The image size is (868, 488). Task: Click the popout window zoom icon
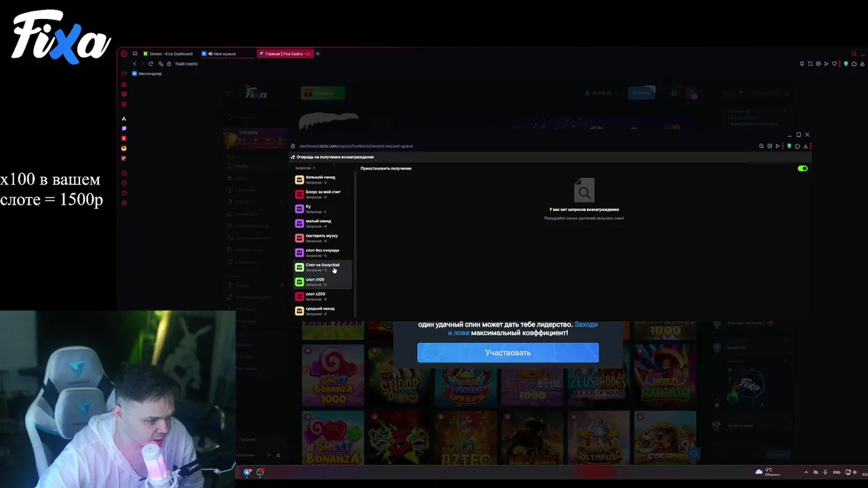click(762, 146)
